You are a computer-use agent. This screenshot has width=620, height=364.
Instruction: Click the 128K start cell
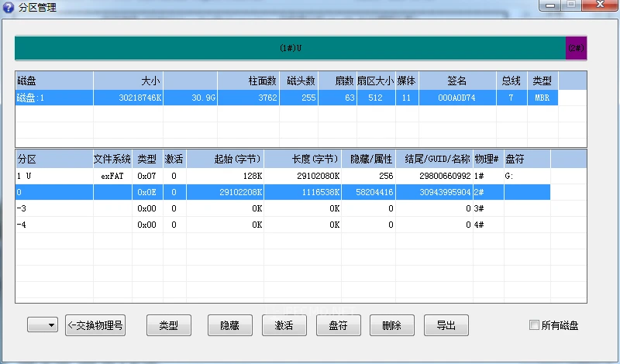(225, 176)
